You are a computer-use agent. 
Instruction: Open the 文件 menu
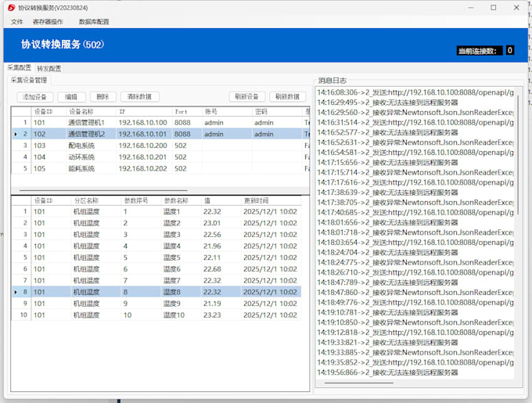[x=16, y=22]
